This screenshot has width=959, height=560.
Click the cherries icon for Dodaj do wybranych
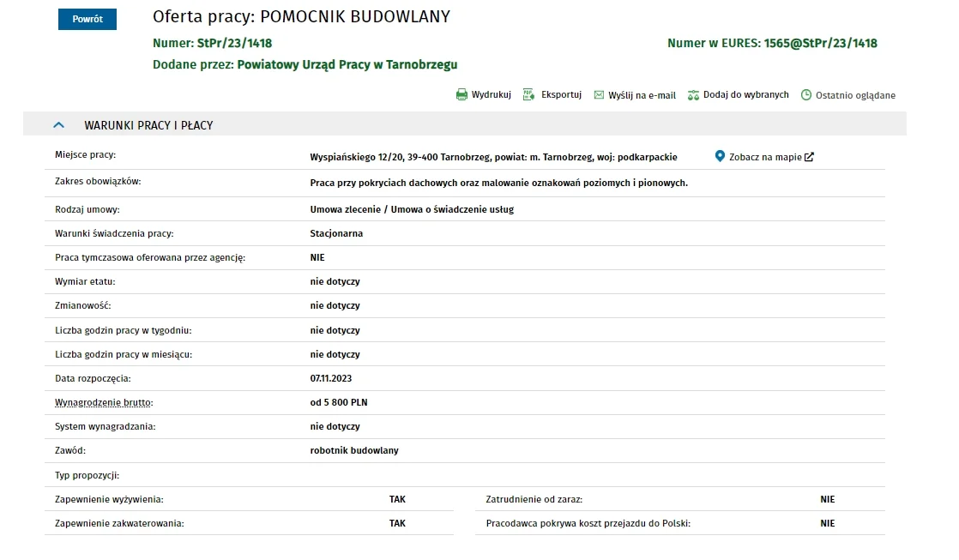click(x=693, y=95)
